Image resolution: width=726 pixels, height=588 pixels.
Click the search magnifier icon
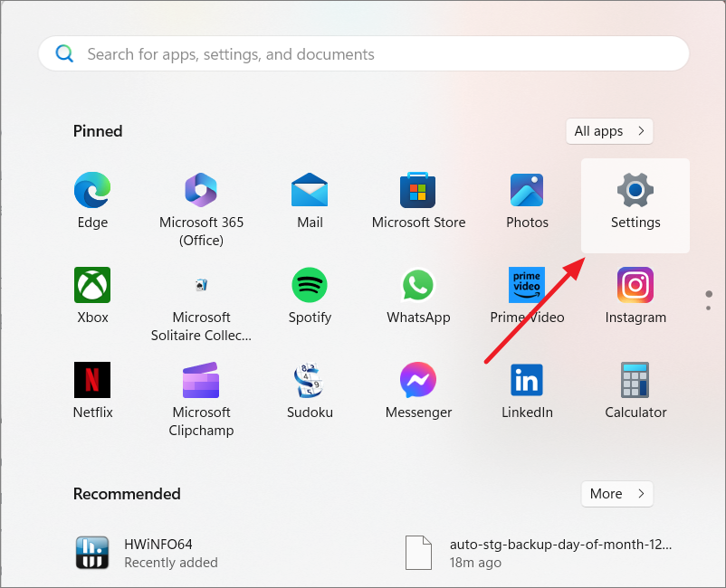click(64, 53)
